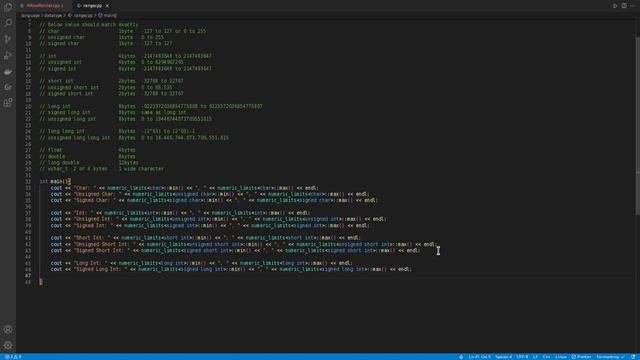Open the Extensions view
The image size is (640, 360).
point(8,102)
